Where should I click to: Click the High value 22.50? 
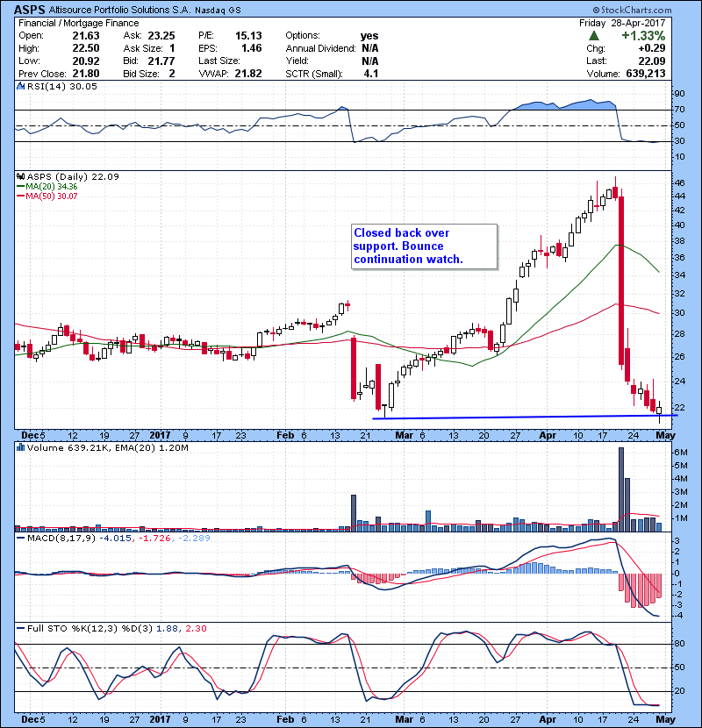pos(86,48)
